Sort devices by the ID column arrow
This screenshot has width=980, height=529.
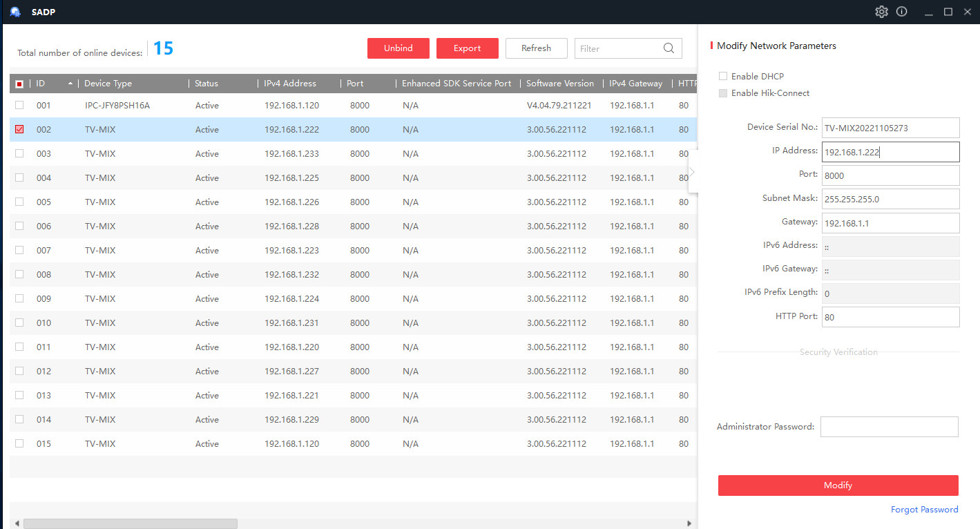point(70,84)
